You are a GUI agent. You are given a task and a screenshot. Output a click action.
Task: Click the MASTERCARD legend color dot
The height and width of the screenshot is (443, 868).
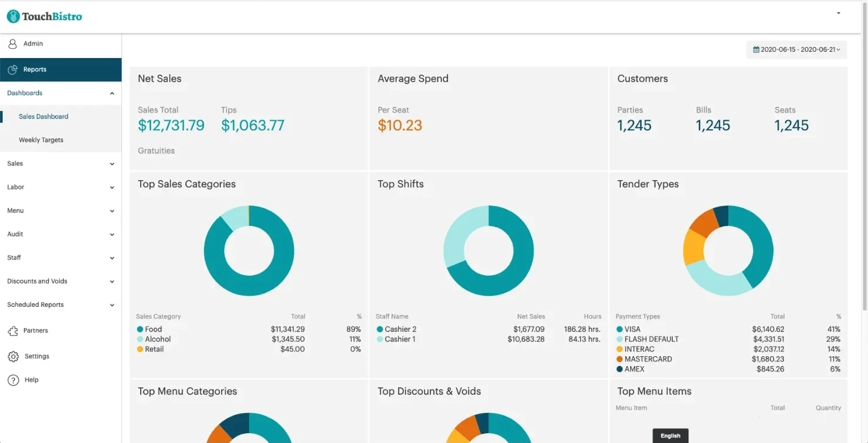[620, 360]
